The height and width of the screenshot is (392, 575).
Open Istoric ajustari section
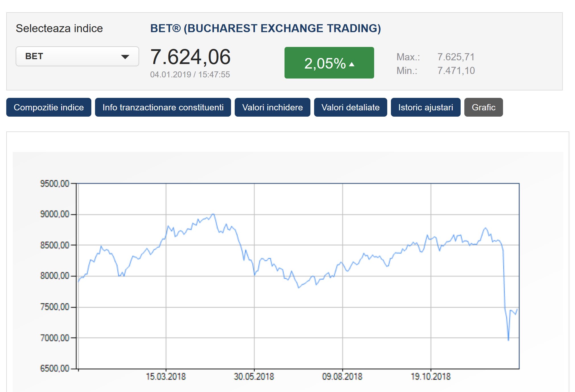tap(425, 107)
